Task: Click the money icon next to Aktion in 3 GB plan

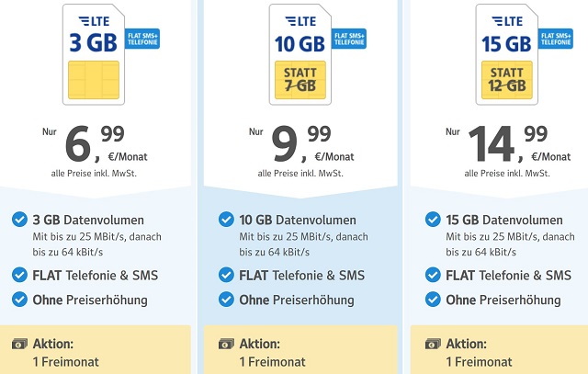Action: tap(18, 345)
